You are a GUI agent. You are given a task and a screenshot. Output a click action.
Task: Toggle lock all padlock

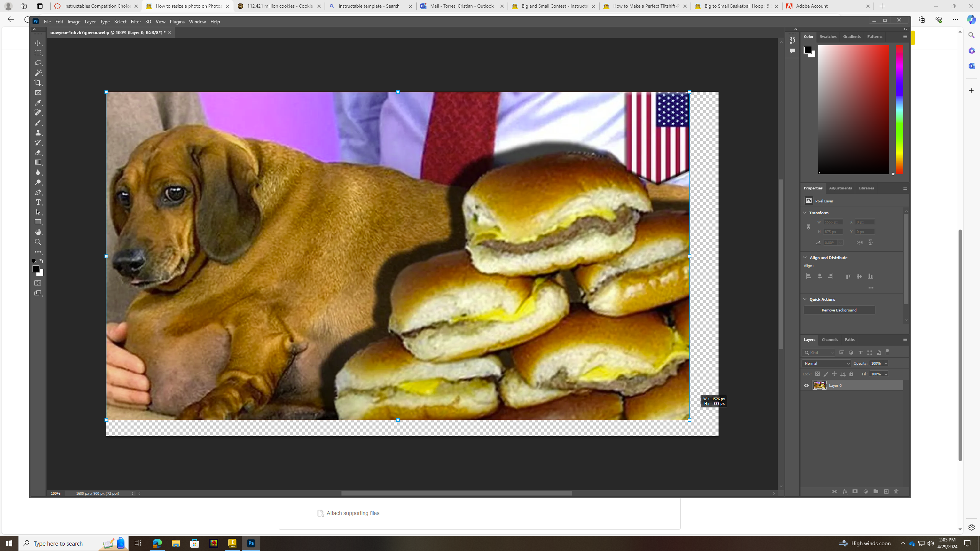click(851, 374)
